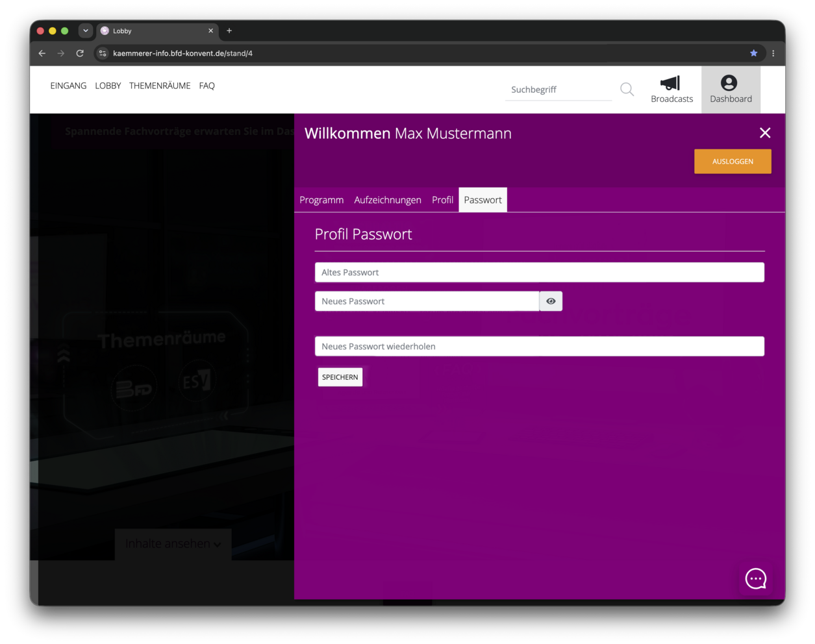Open THEMENRÄUME navigation item

coord(160,86)
